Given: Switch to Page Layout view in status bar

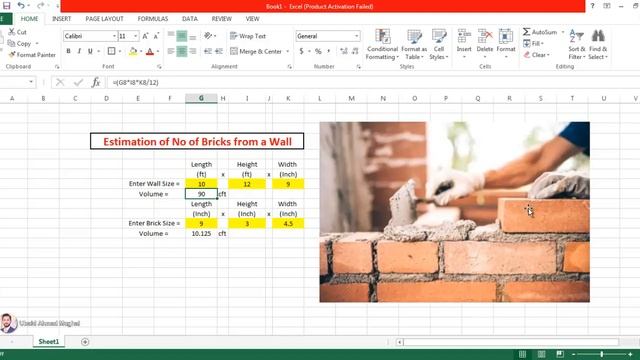Looking at the screenshot, I should pos(541,354).
